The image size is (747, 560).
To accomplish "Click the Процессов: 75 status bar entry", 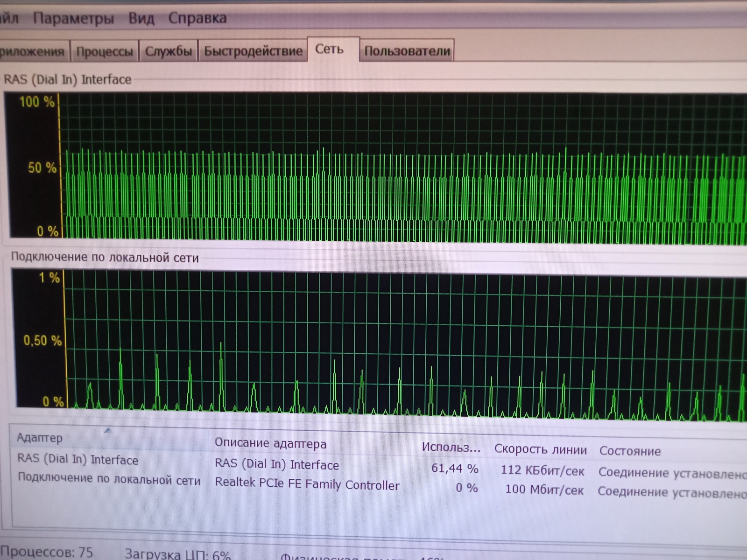I will (47, 553).
